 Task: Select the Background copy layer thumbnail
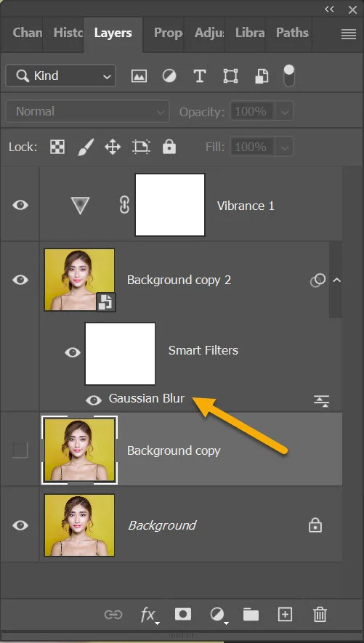pyautogui.click(x=79, y=450)
